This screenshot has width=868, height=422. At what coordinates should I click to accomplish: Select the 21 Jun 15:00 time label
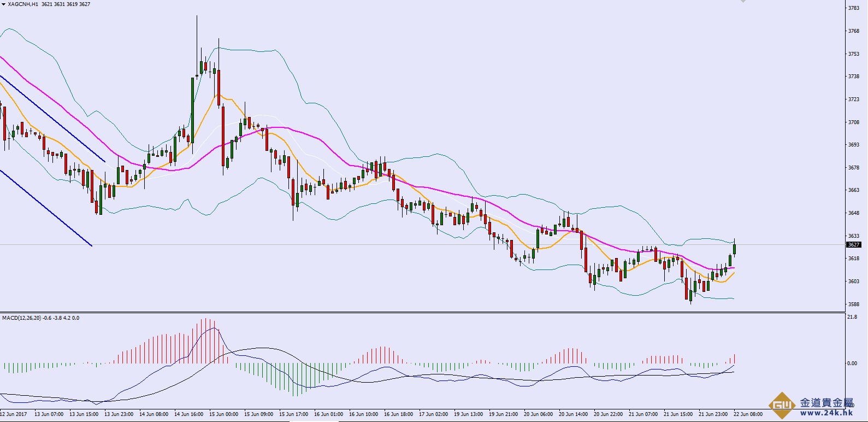tap(678, 414)
